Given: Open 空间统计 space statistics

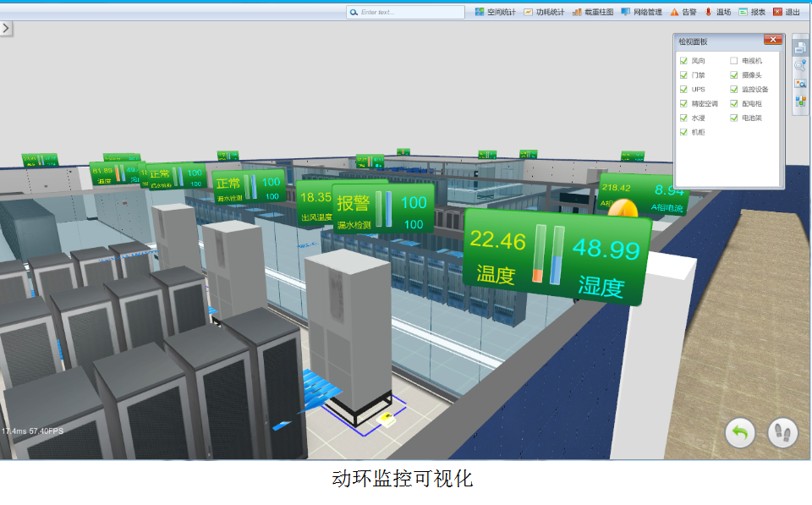Looking at the screenshot, I should pos(496,13).
